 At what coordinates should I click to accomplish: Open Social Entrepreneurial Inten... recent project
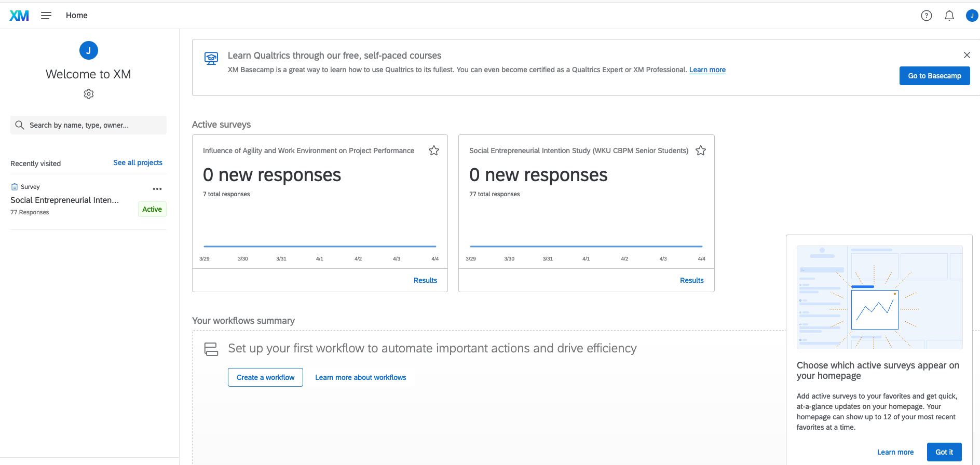[65, 200]
